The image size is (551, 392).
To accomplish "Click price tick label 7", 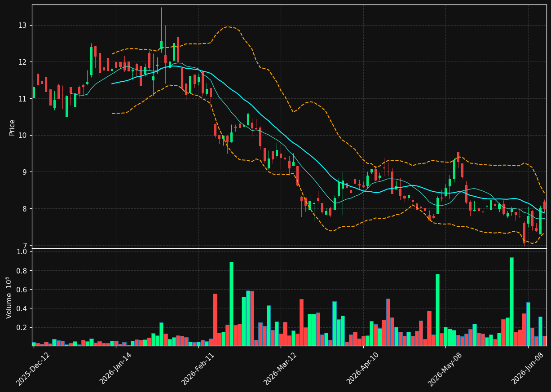I will 24,246.
